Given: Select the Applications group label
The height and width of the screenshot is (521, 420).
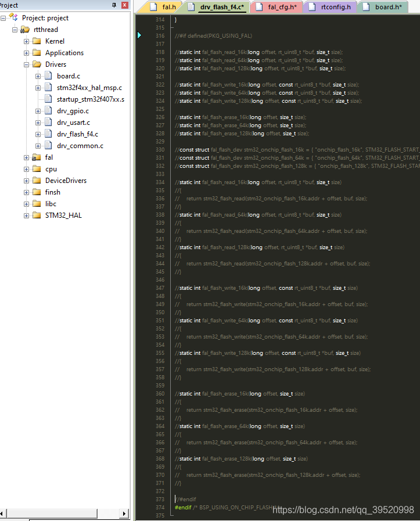Looking at the screenshot, I should coord(64,53).
